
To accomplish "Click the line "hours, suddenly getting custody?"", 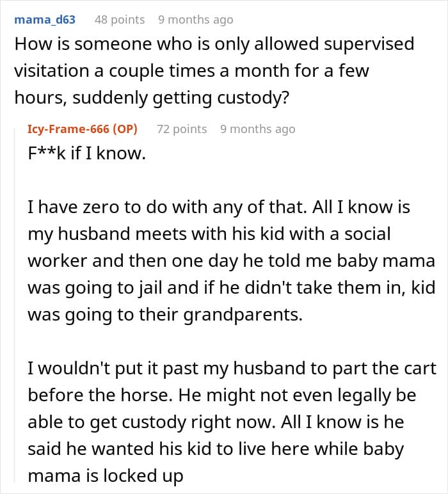I will click(x=152, y=98).
